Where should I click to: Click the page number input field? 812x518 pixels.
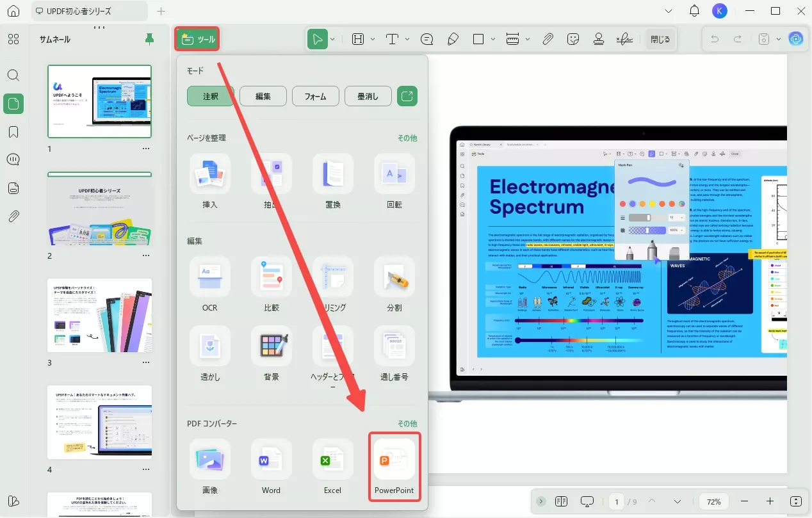(616, 501)
